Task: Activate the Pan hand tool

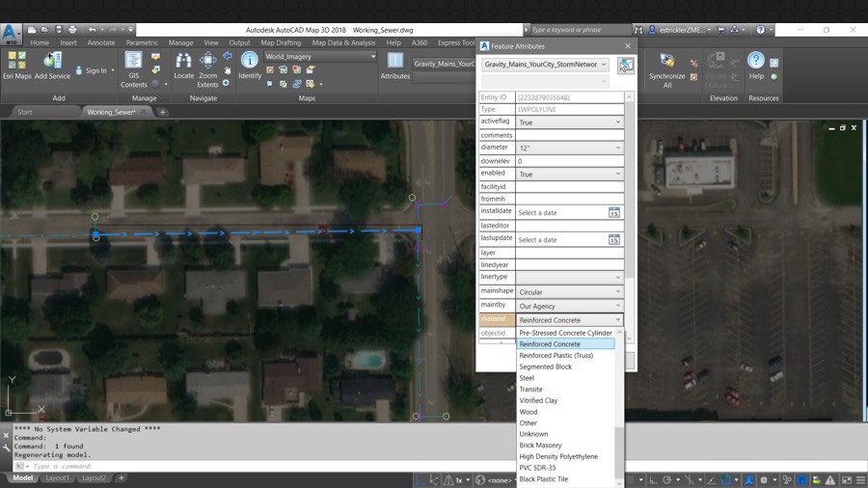Action: 227,69
